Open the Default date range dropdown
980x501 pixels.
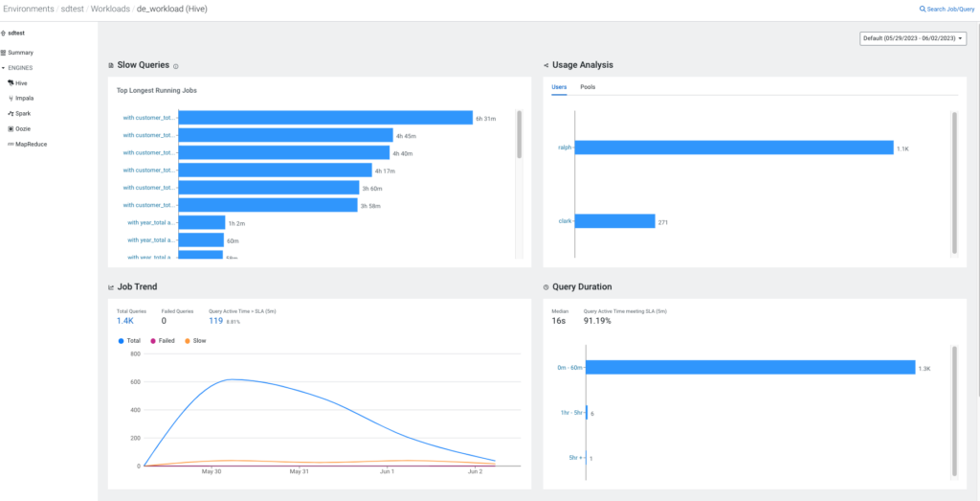tap(913, 38)
